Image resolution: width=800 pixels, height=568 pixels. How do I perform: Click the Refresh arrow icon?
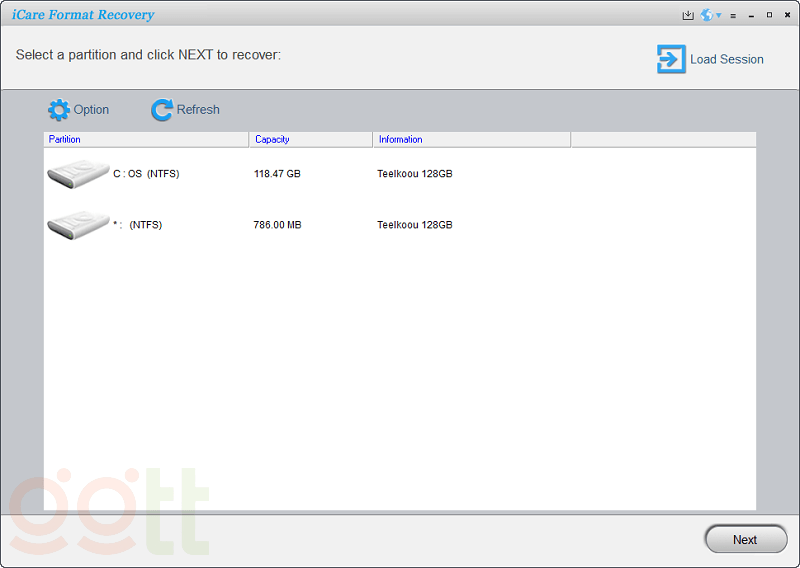click(161, 110)
